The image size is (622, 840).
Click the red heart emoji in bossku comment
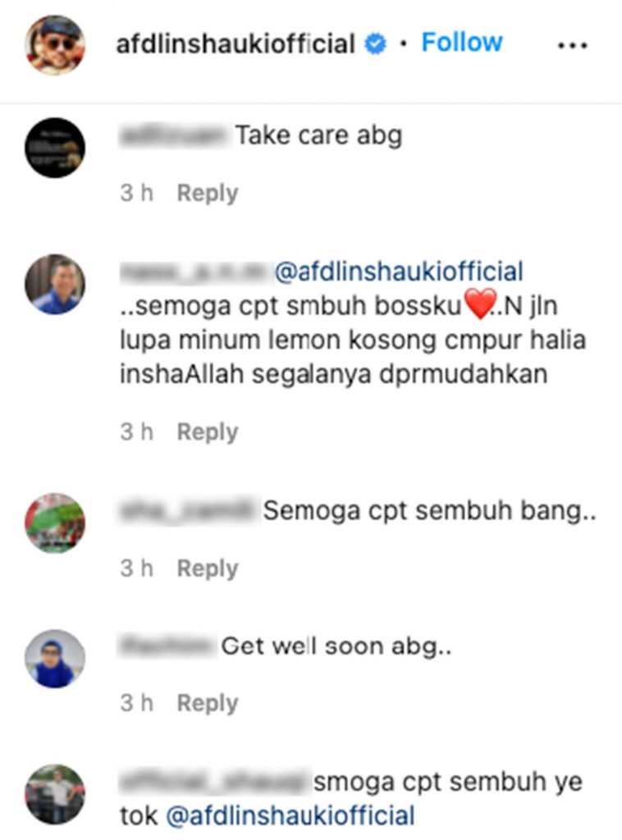point(479,304)
